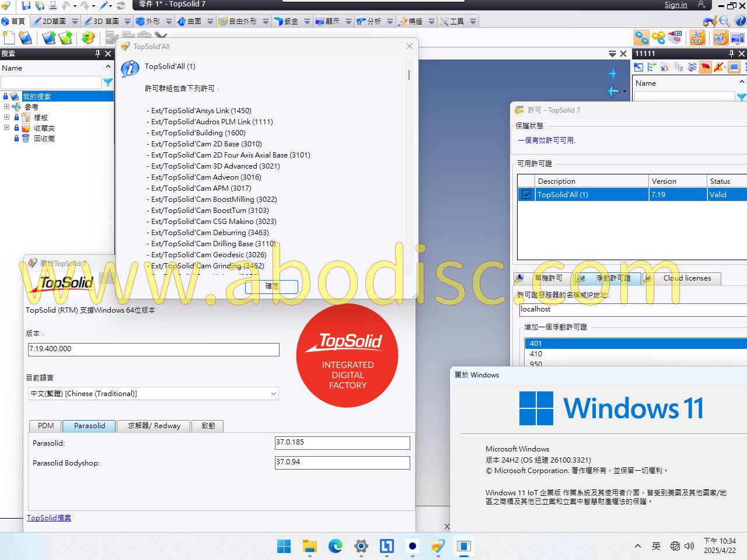
Task: Click the pencil edit icon in title bar
Action: (104, 5)
